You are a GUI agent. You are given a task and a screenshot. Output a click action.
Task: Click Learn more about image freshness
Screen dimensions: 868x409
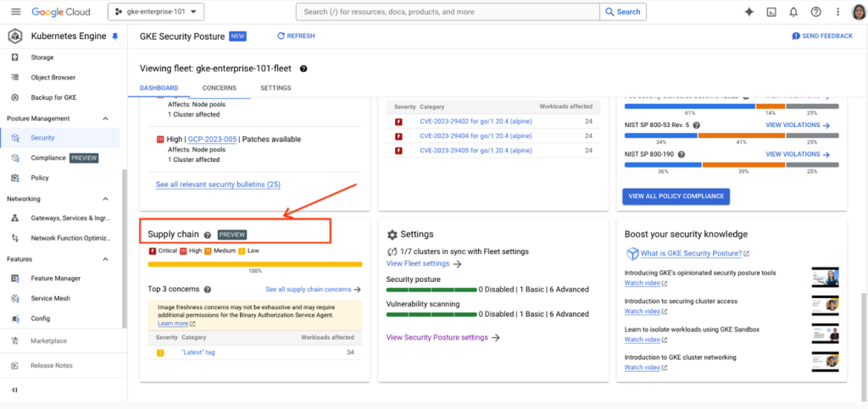[x=176, y=323]
